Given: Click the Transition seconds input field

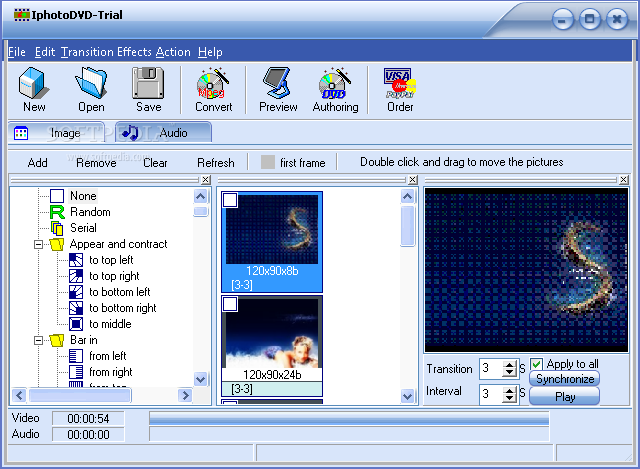Looking at the screenshot, I should (x=492, y=369).
